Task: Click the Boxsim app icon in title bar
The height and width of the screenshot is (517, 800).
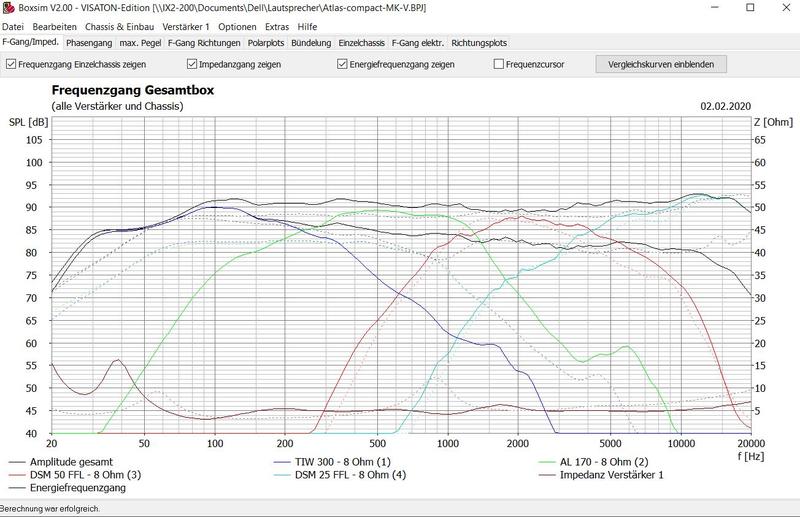Action: point(8,8)
